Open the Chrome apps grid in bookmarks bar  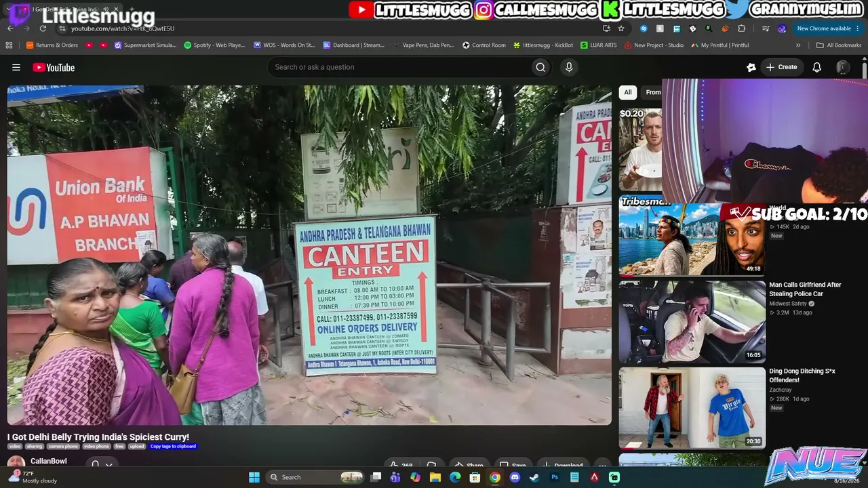click(x=9, y=45)
